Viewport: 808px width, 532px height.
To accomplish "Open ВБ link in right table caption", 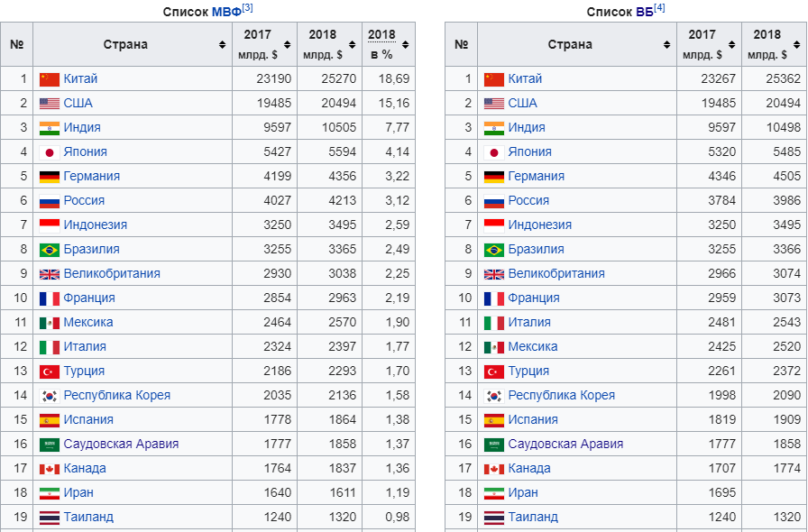I will 643,12.
